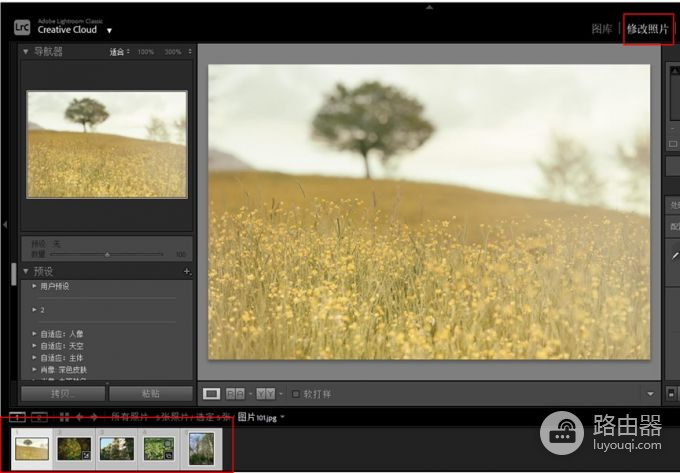
Task: Click the navigator preview image
Action: click(107, 144)
